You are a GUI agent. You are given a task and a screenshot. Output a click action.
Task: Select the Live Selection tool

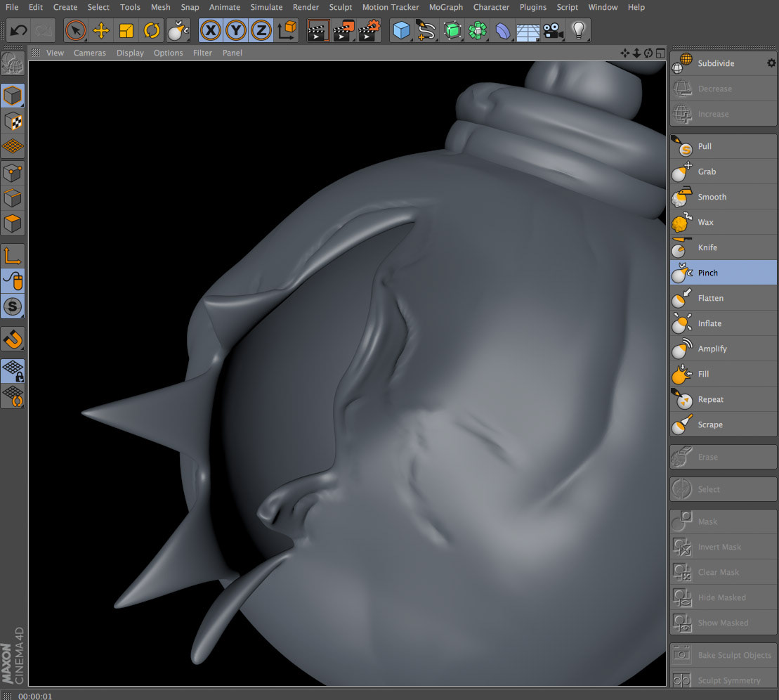tap(76, 31)
